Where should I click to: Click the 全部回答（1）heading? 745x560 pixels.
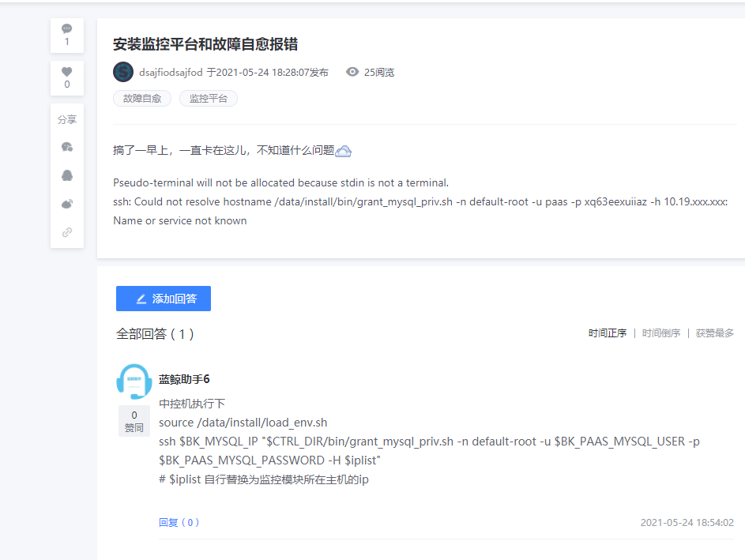click(x=156, y=334)
